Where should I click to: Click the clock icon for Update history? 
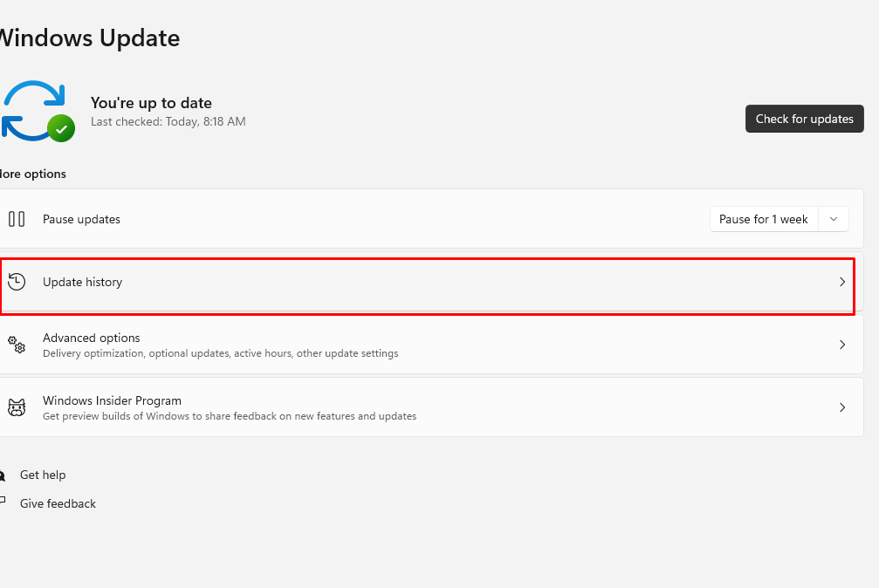(x=17, y=282)
